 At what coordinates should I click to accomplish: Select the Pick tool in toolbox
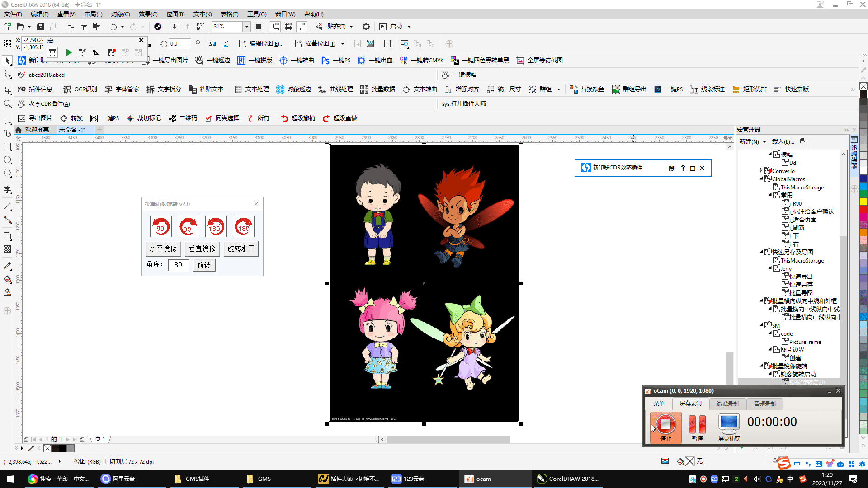7,61
